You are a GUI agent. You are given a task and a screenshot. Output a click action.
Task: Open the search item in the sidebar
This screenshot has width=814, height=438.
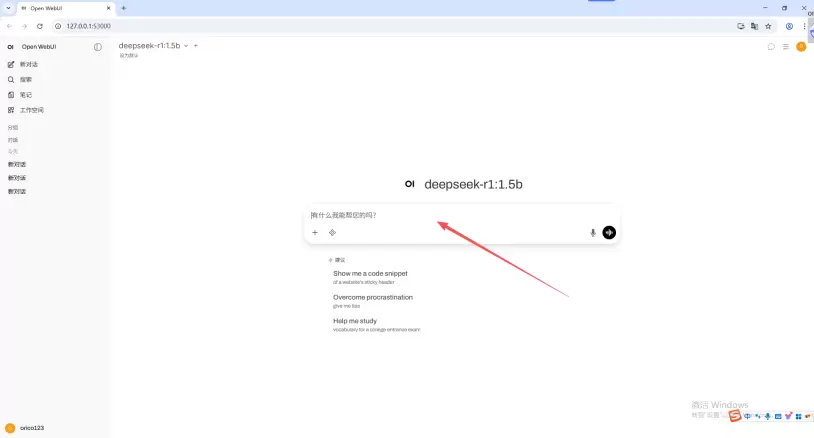click(x=26, y=79)
